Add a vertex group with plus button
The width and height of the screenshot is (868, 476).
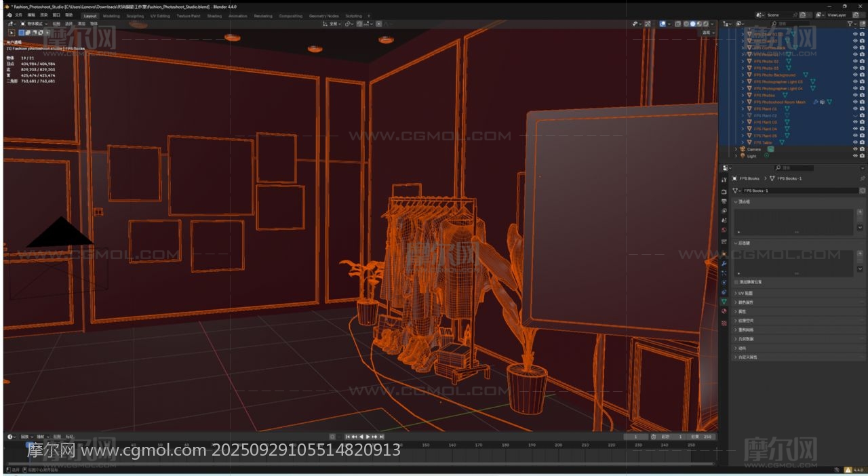[860, 212]
